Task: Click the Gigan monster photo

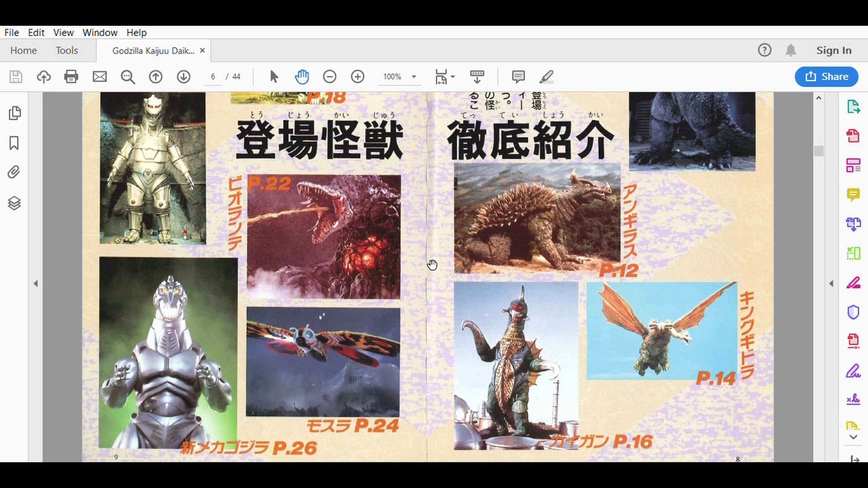Action: [x=515, y=365]
